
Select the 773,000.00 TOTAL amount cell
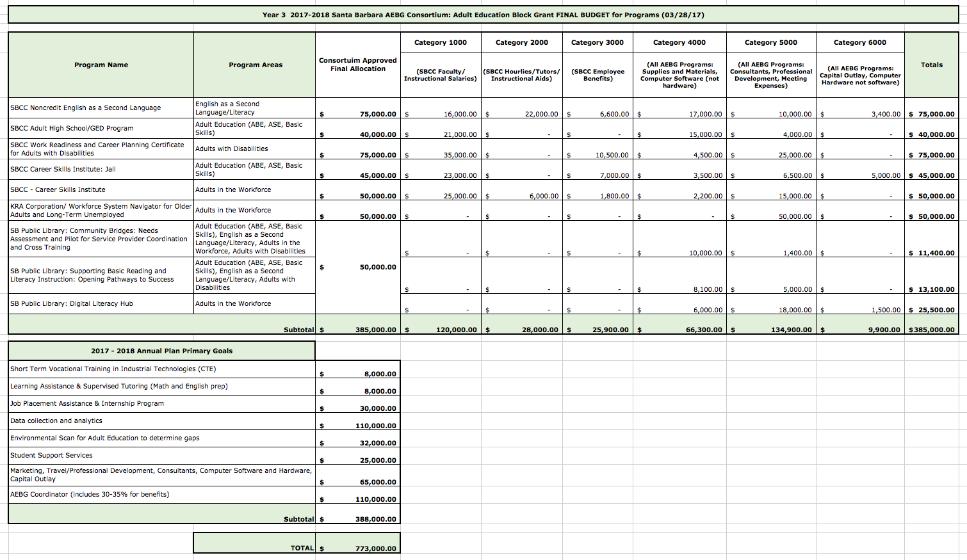coord(375,548)
